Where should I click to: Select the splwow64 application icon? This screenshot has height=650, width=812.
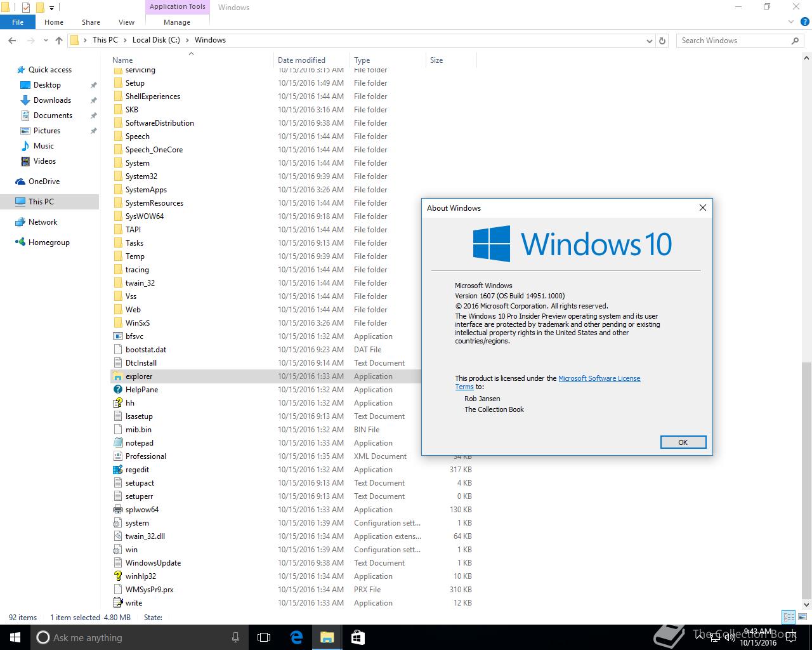(x=117, y=510)
